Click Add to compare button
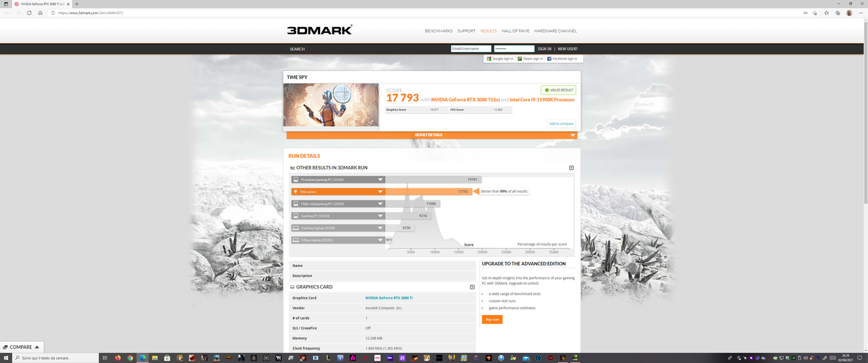 coord(561,123)
